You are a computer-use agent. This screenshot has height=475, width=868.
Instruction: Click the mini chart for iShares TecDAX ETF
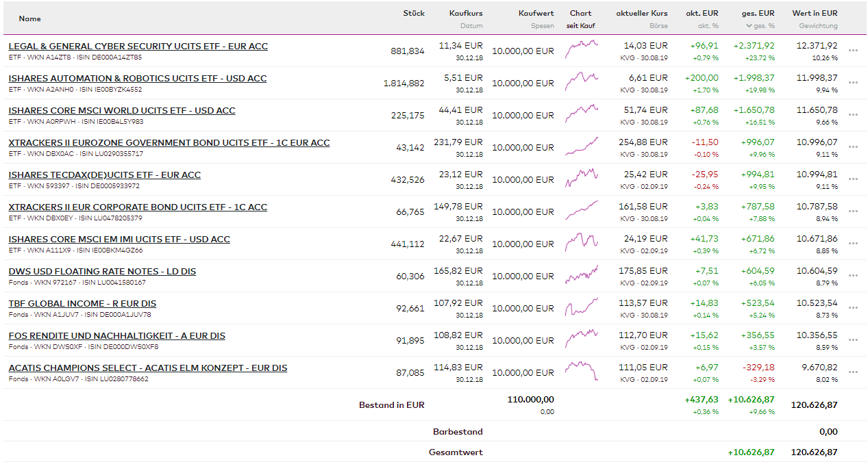[x=581, y=179]
